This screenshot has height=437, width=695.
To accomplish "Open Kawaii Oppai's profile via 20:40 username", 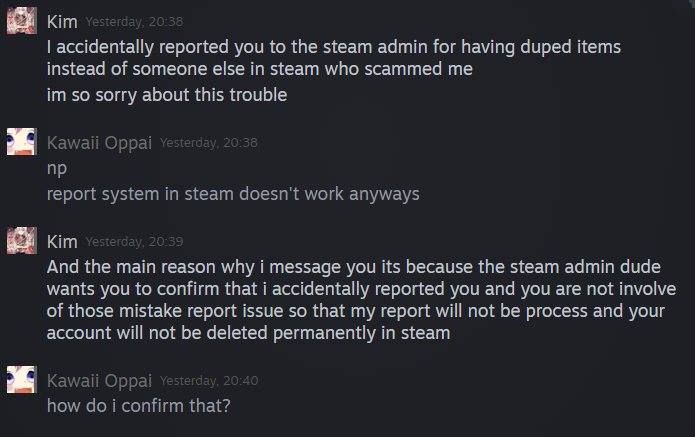I will pos(99,381).
